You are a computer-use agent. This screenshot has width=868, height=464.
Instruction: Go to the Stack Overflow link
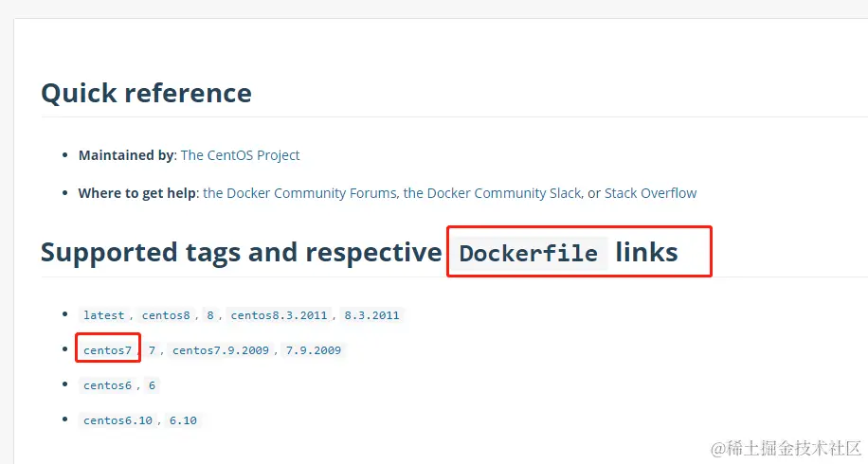tap(650, 193)
